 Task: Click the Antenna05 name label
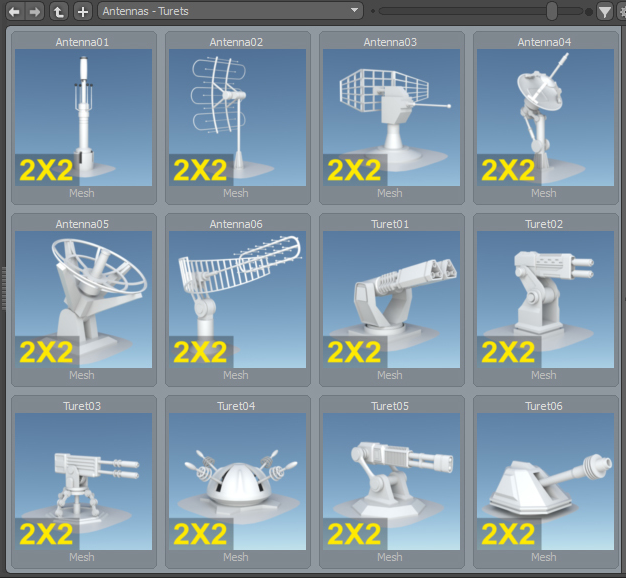[82, 224]
